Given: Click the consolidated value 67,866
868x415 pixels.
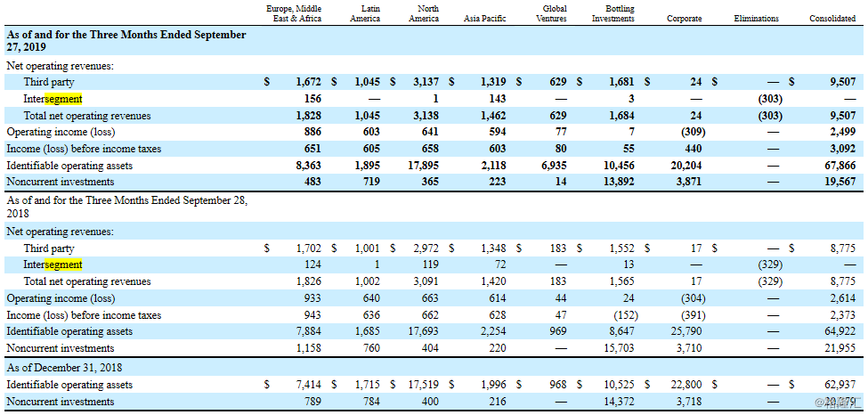Looking at the screenshot, I should tap(836, 165).
